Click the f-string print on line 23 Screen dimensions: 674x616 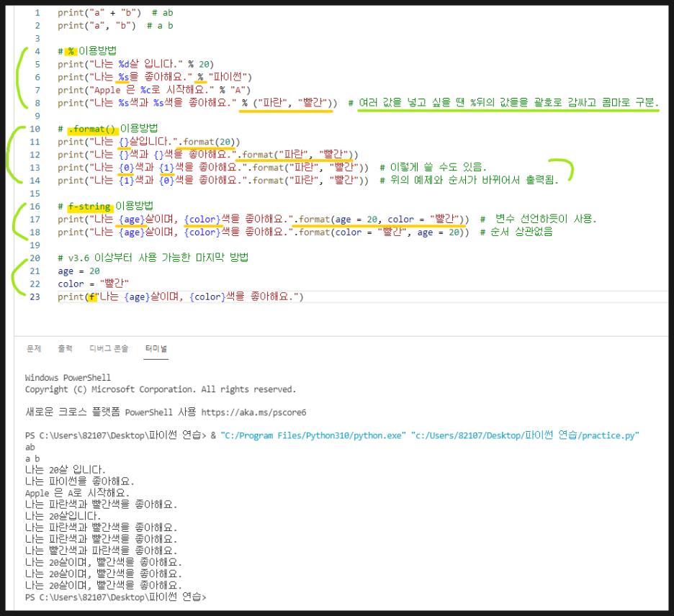[181, 296]
